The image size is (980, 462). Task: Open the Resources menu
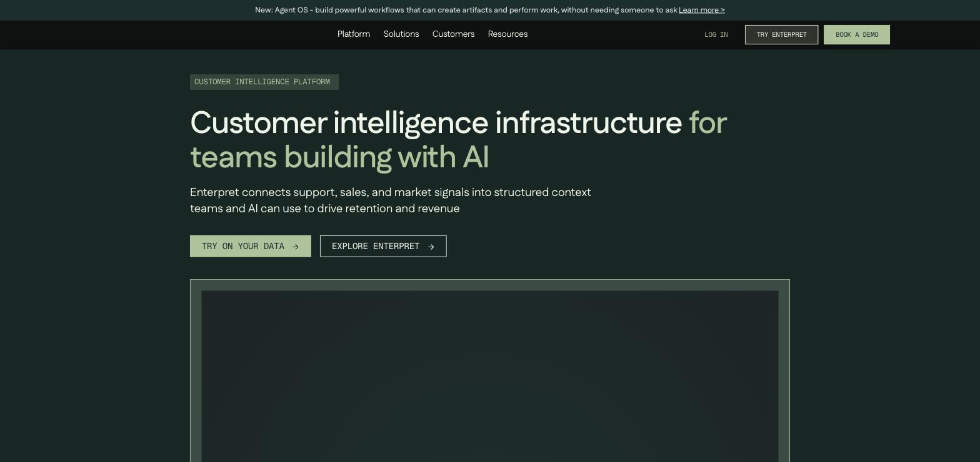(x=507, y=34)
